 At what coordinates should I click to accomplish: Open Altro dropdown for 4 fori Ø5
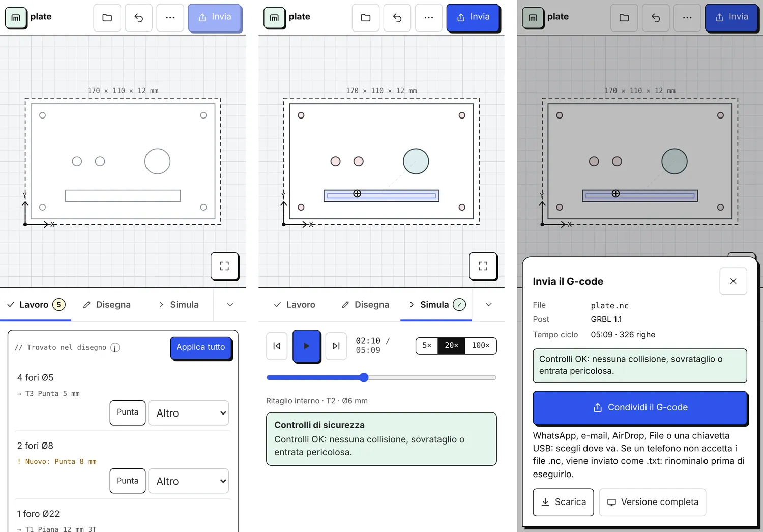click(189, 413)
